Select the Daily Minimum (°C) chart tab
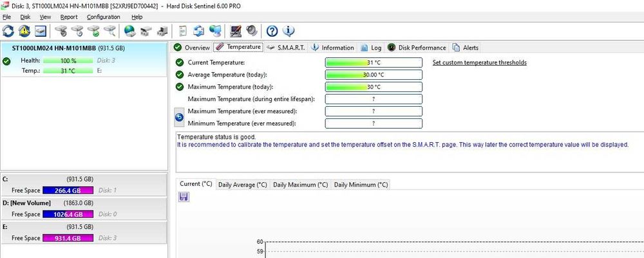 point(361,185)
